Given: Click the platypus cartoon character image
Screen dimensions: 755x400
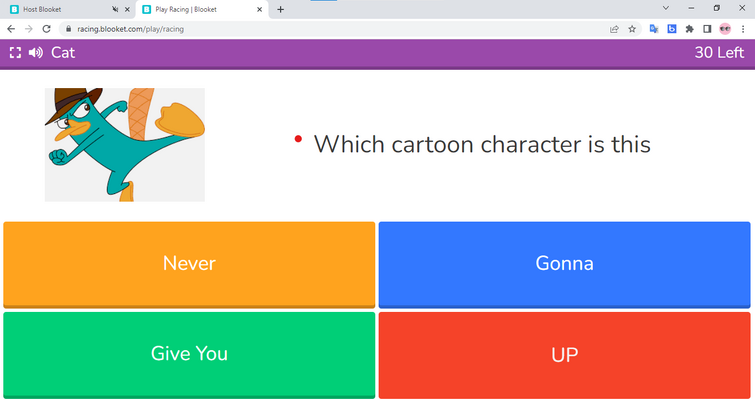Looking at the screenshot, I should (x=125, y=144).
